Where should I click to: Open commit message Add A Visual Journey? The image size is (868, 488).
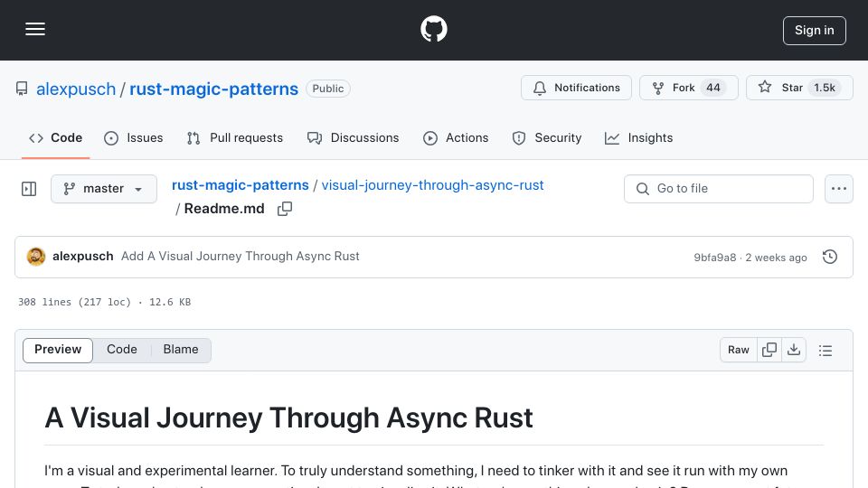click(x=241, y=256)
